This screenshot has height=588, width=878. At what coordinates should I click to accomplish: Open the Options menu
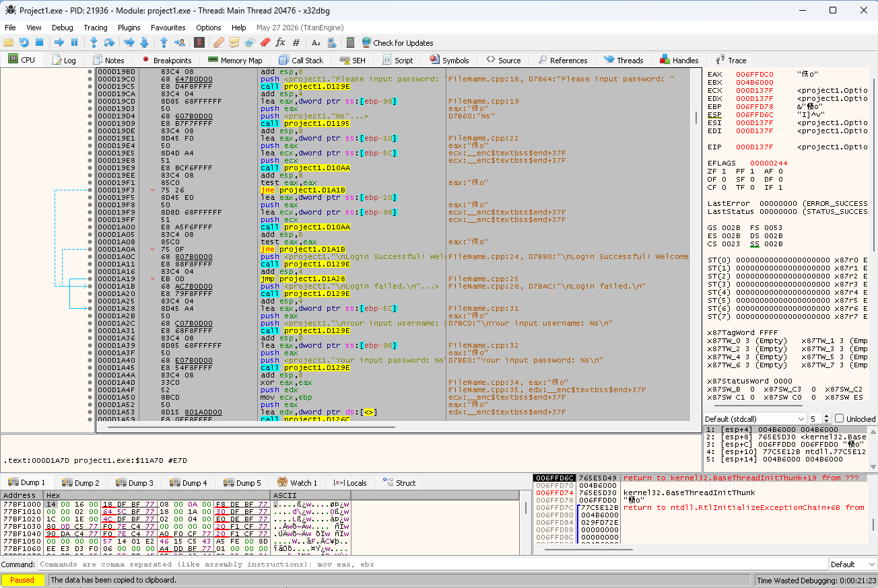[209, 28]
